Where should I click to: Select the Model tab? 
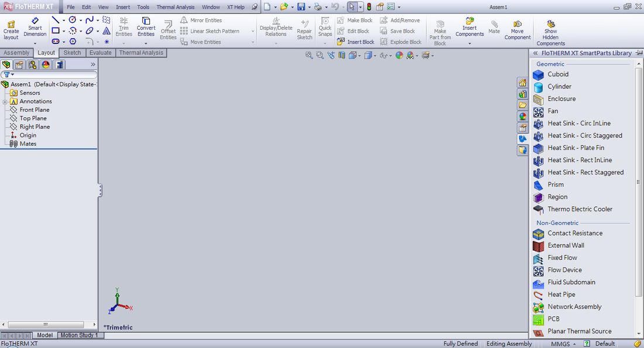[44, 335]
